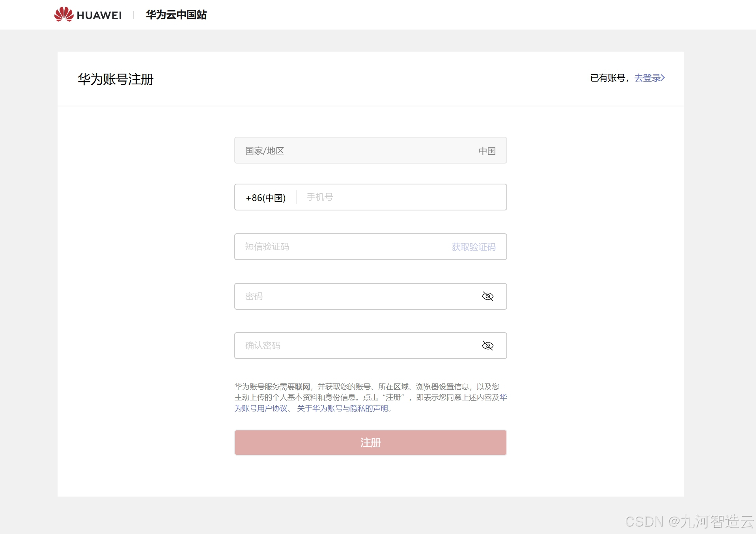Image resolution: width=756 pixels, height=534 pixels.
Task: Click the Huawei logo in the header
Action: [x=88, y=15]
